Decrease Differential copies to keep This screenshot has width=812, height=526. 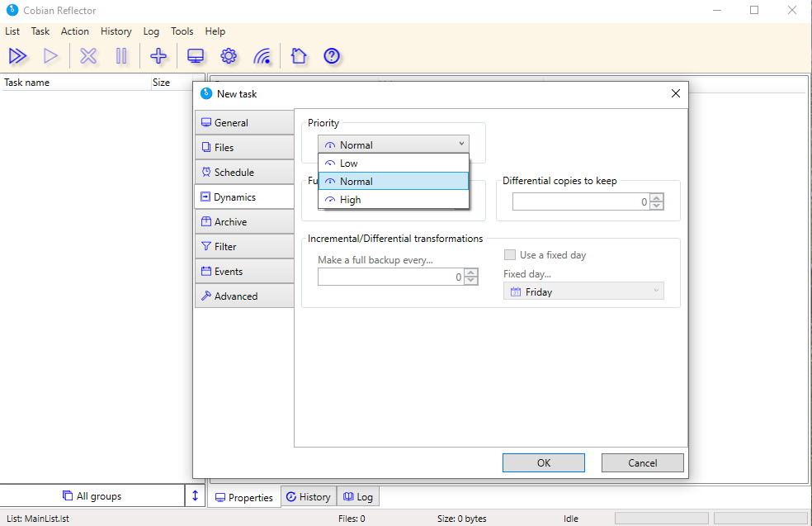click(657, 206)
